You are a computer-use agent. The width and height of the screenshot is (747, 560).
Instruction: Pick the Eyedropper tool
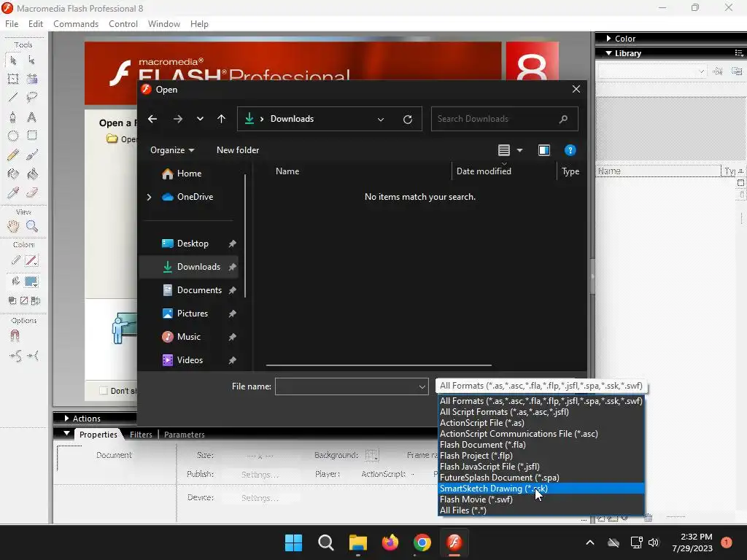(x=13, y=192)
